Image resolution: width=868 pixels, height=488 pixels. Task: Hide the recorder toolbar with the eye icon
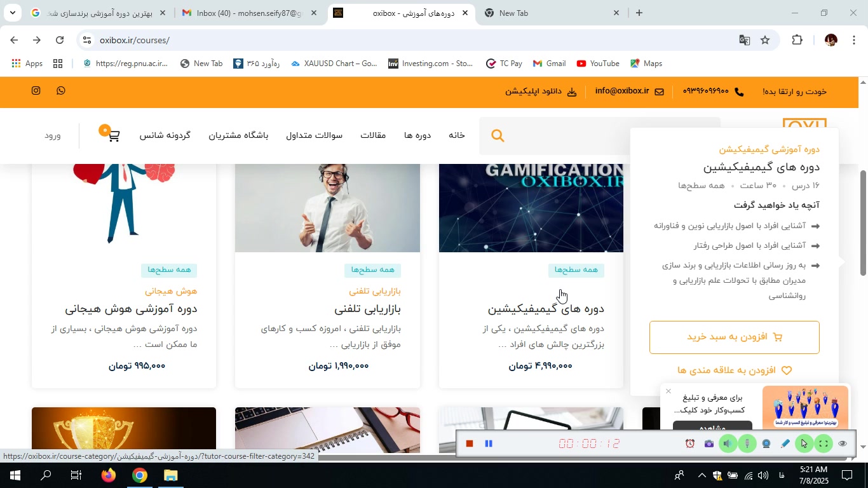(843, 444)
